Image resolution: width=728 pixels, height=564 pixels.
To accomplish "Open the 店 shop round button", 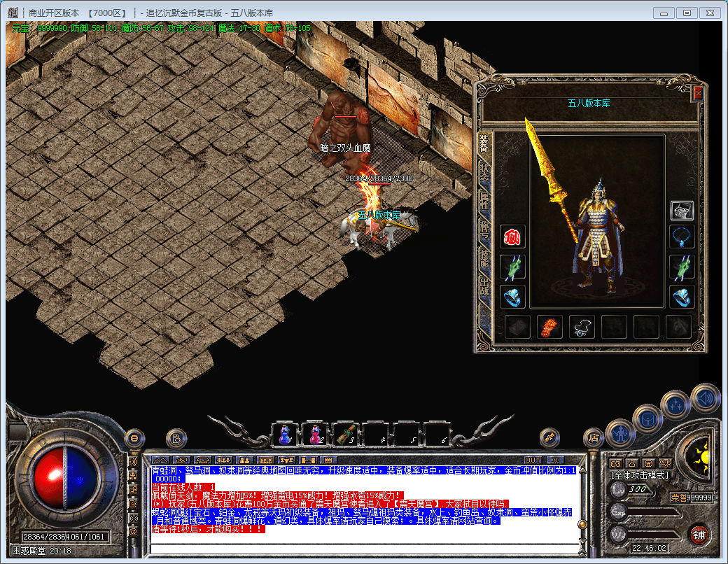I will [594, 437].
